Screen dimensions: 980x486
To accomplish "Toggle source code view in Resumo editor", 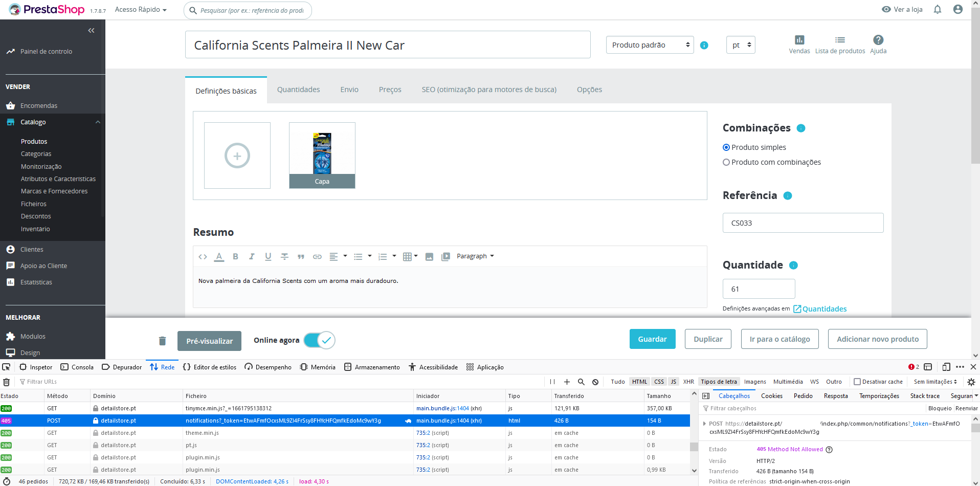I will (x=203, y=256).
